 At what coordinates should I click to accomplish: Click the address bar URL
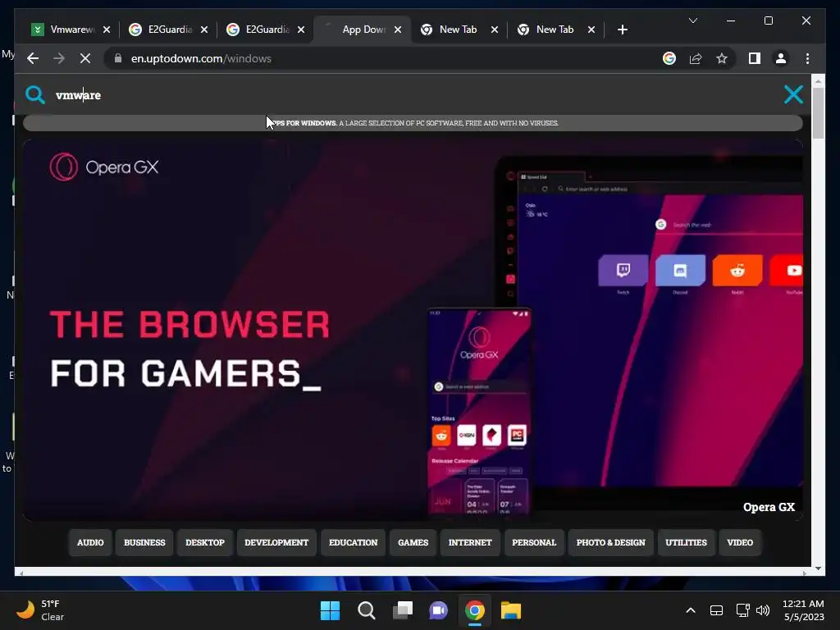tap(201, 58)
